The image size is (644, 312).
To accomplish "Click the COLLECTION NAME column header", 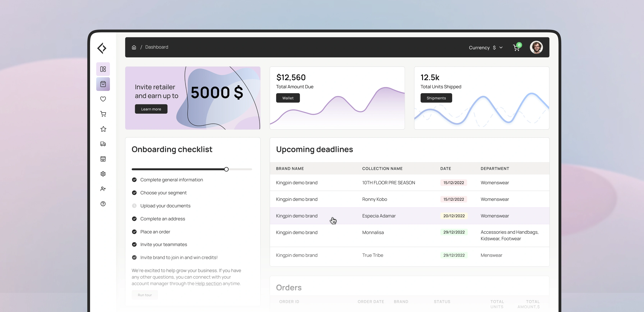I will coord(382,168).
